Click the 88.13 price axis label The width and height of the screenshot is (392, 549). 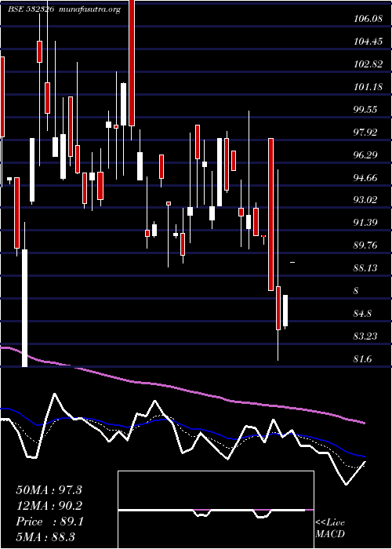tap(365, 268)
